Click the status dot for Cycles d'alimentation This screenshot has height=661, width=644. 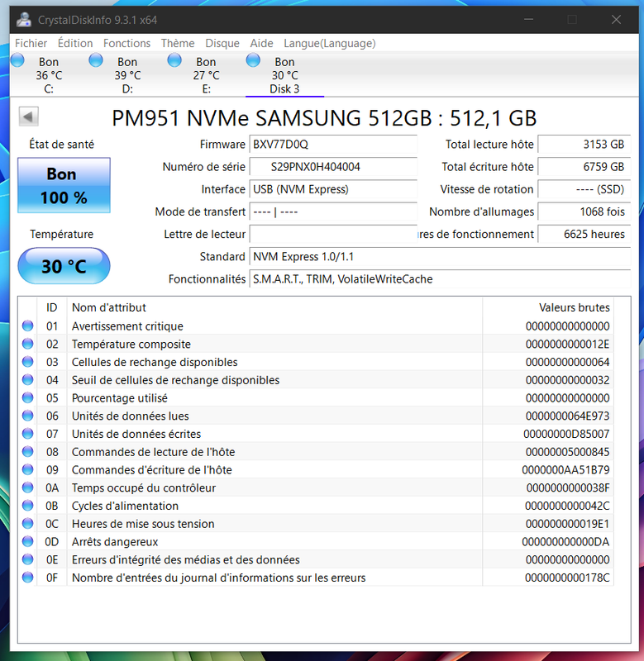tap(28, 506)
